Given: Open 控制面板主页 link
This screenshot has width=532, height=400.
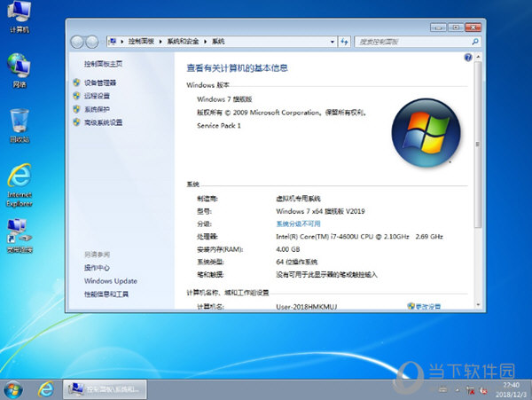Looking at the screenshot, I should click(103, 64).
